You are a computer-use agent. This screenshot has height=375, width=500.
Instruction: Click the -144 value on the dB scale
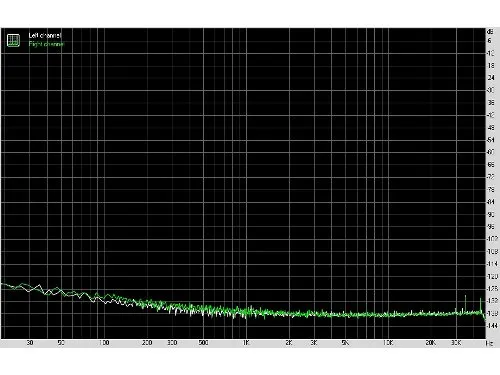(x=492, y=326)
